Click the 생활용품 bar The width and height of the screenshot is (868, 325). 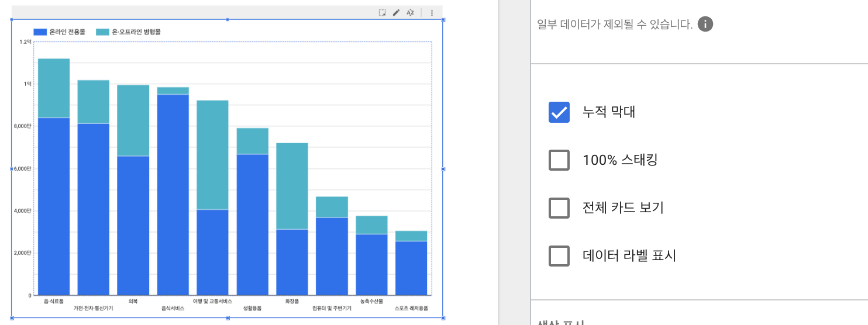tap(252, 212)
